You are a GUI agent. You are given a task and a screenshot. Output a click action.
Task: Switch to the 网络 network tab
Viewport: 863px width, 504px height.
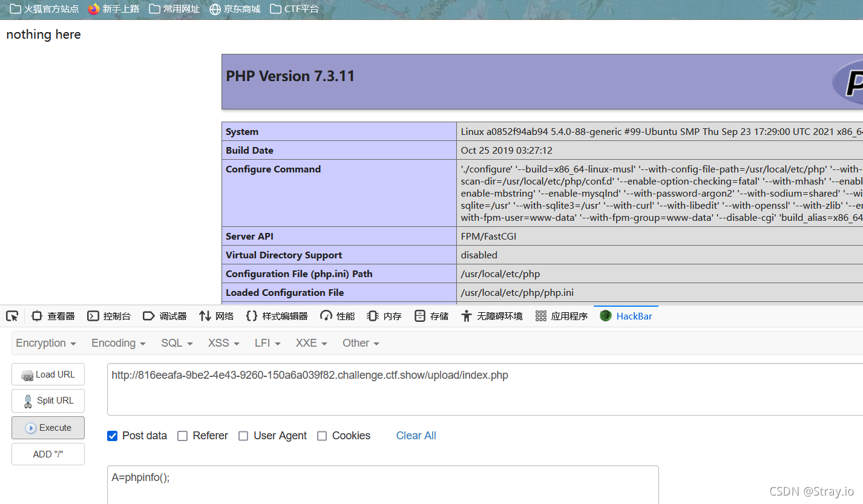[x=216, y=316]
